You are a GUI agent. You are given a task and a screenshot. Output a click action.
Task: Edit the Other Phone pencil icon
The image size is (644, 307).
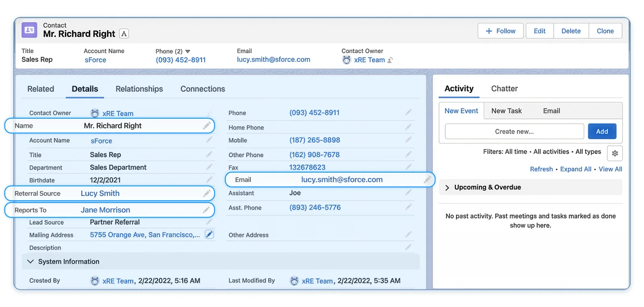408,155
